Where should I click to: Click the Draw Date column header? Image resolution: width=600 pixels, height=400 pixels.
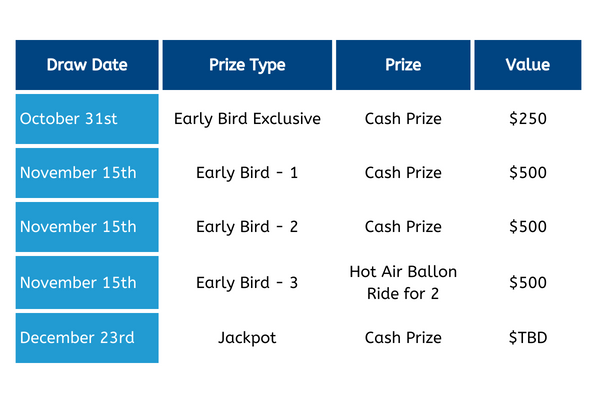87,65
